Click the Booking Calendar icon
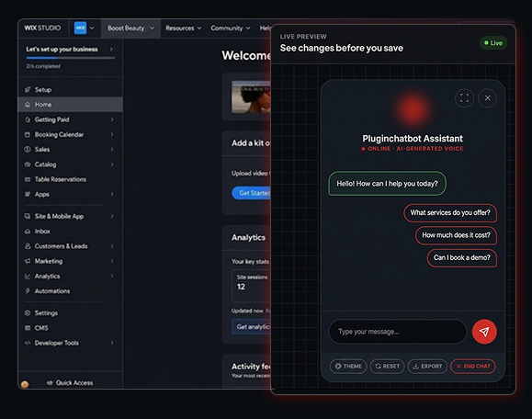This screenshot has height=419, width=532. 28,134
